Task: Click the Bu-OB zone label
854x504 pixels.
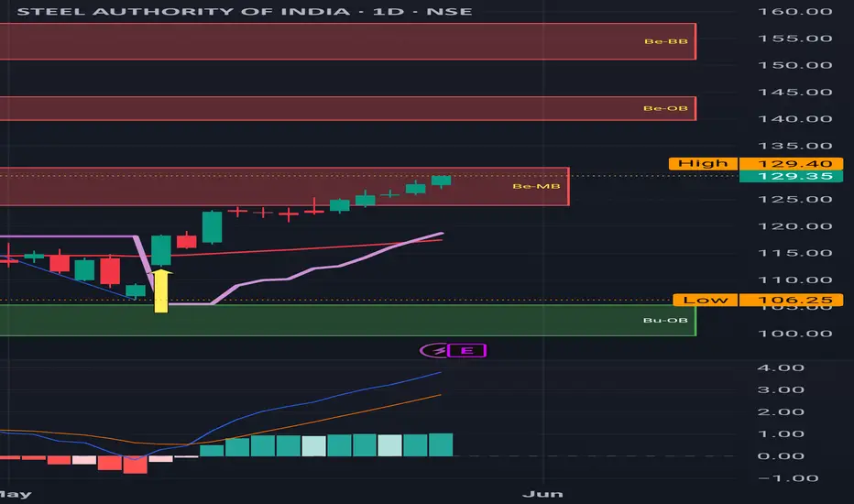Action: pos(665,320)
